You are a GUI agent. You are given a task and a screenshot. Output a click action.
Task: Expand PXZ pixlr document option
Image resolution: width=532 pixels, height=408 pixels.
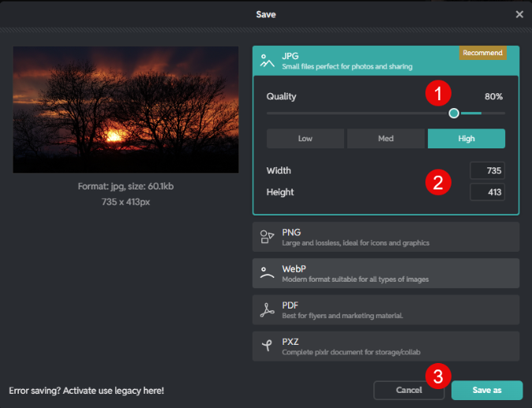pyautogui.click(x=386, y=346)
